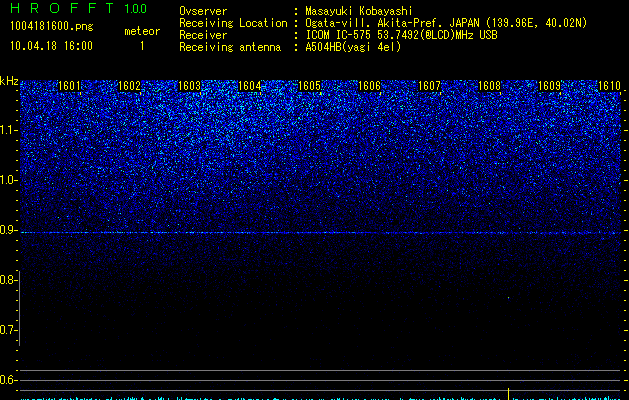Click the 1604 time marker
629x400 pixels.
[249, 86]
